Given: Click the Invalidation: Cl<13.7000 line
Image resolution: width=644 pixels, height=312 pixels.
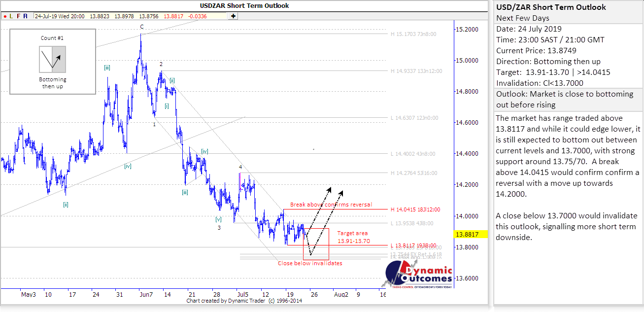Looking at the screenshot, I should click(540, 83).
